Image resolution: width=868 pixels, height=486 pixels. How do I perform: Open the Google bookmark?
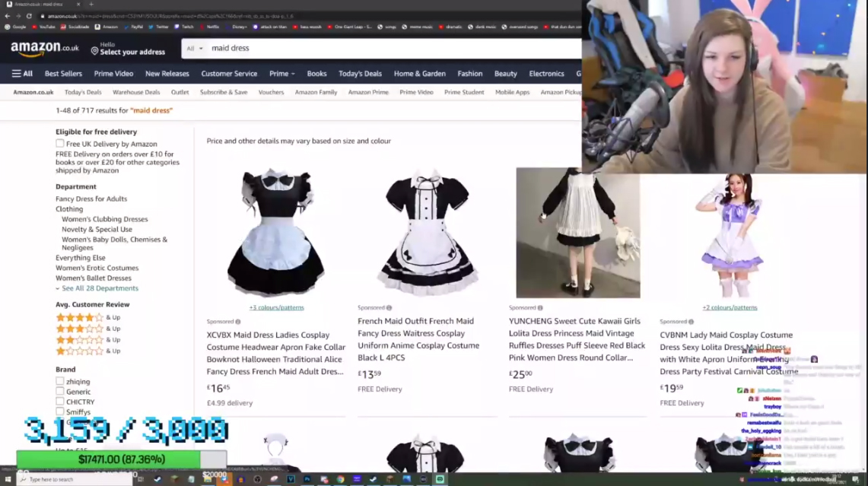click(15, 27)
